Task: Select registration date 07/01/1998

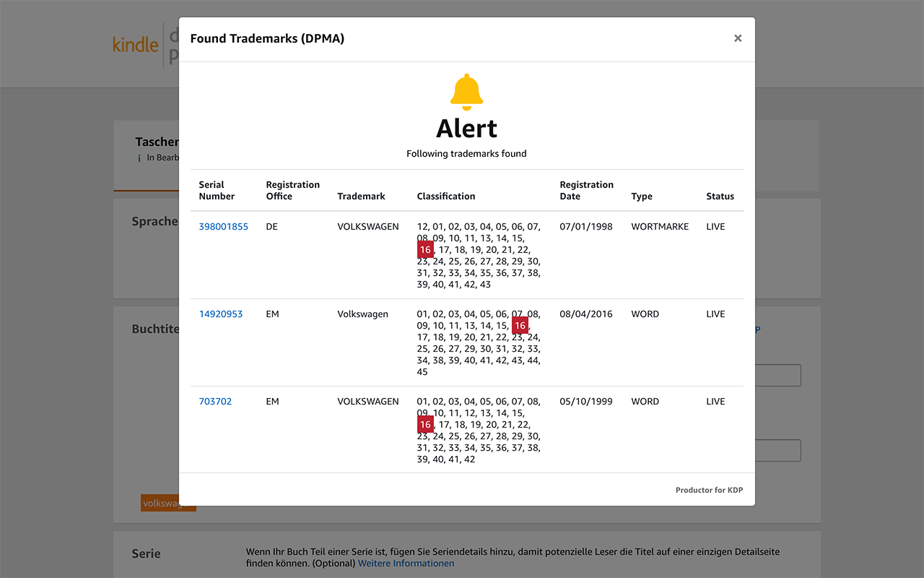Action: pyautogui.click(x=586, y=227)
